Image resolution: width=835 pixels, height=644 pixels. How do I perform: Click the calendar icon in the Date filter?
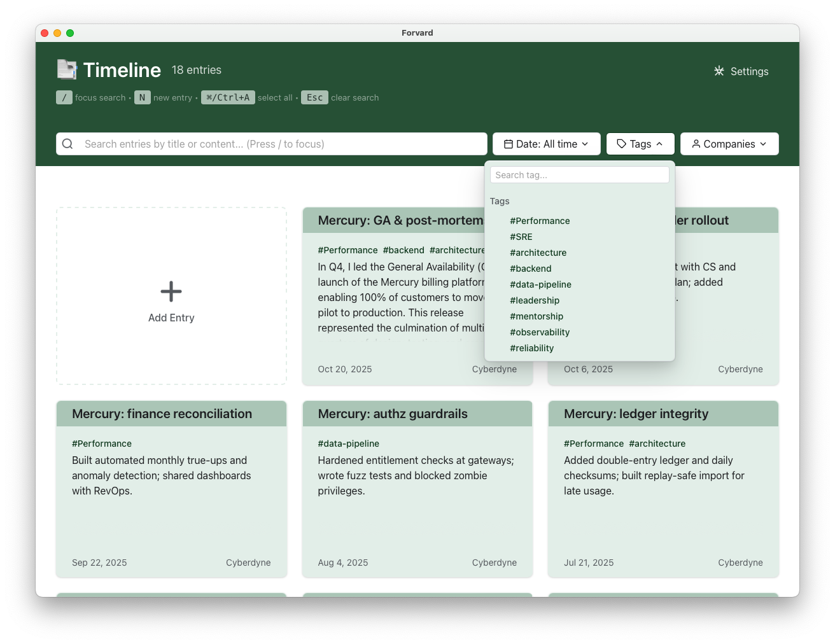(509, 144)
